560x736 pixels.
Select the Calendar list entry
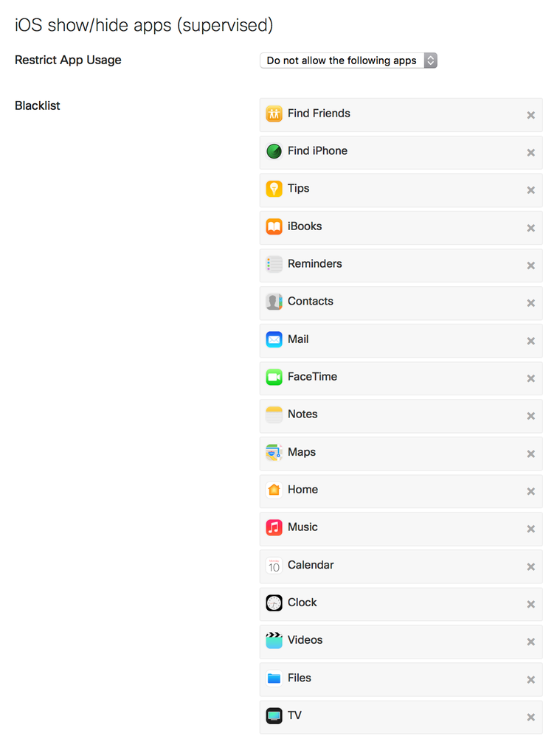coord(401,566)
